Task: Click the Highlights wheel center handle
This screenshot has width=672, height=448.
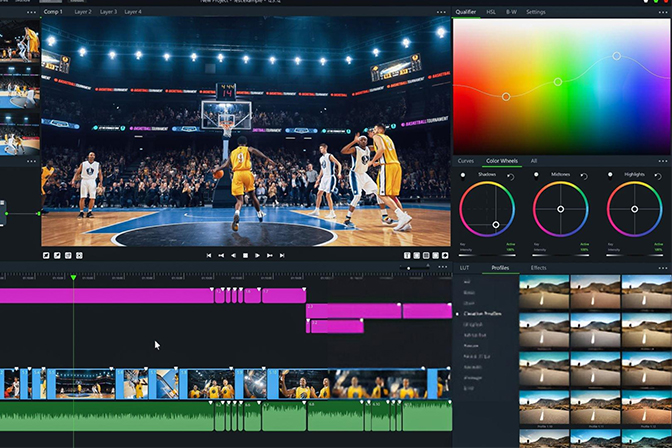Action: pos(634,209)
